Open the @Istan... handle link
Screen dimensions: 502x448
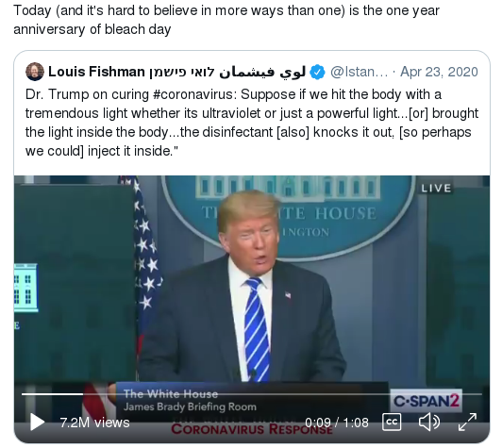point(359,72)
